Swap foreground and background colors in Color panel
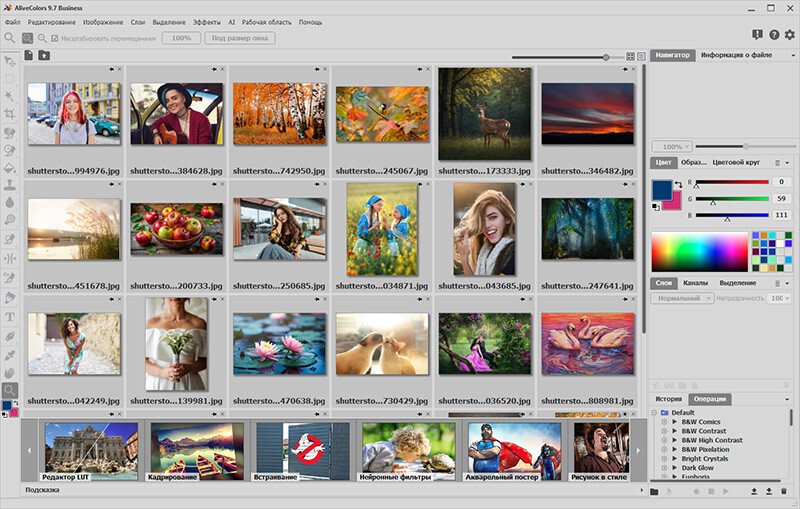 pos(679,182)
